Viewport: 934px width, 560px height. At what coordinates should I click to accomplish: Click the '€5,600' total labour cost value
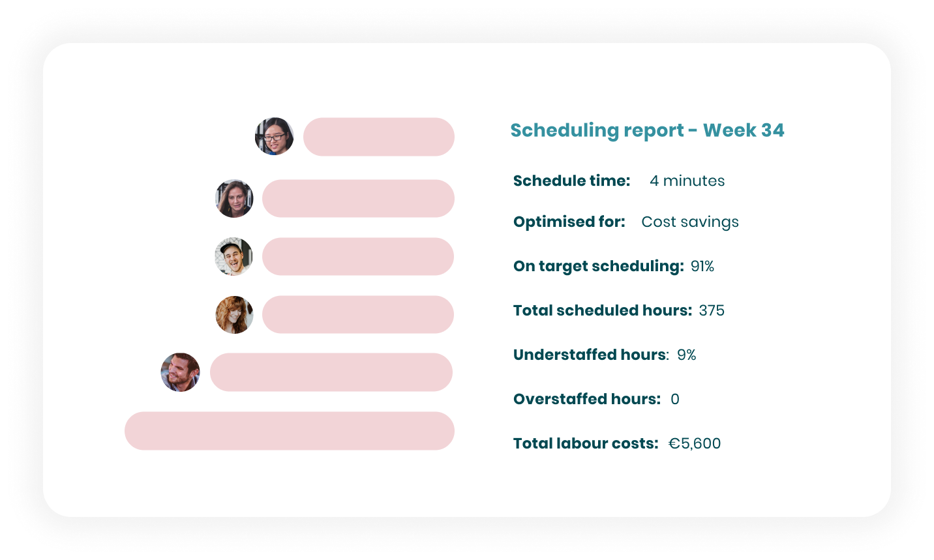click(695, 444)
